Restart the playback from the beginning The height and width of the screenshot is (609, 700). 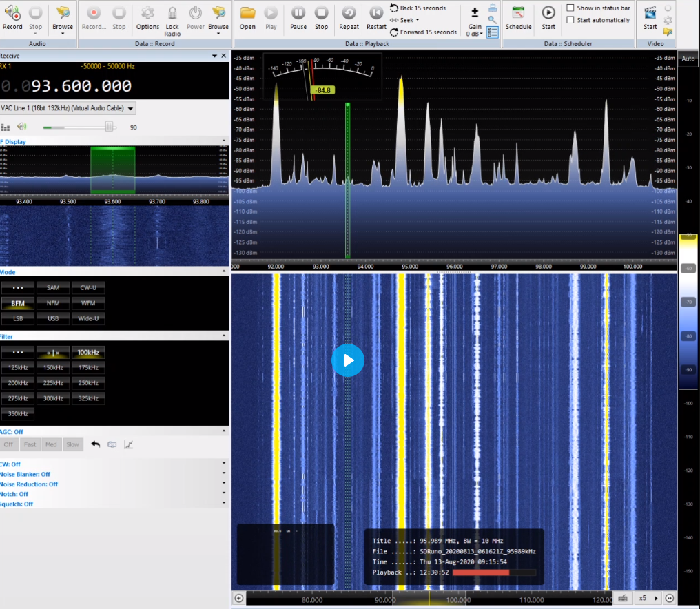pyautogui.click(x=376, y=13)
